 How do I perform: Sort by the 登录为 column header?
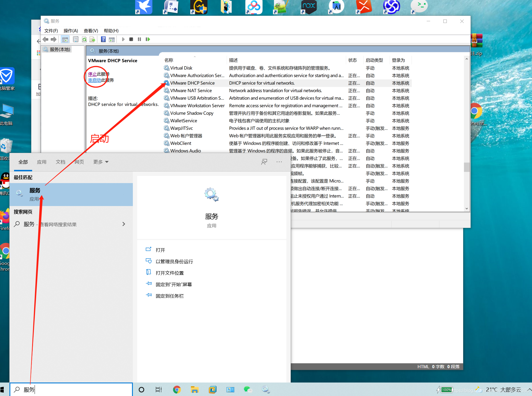pos(401,60)
